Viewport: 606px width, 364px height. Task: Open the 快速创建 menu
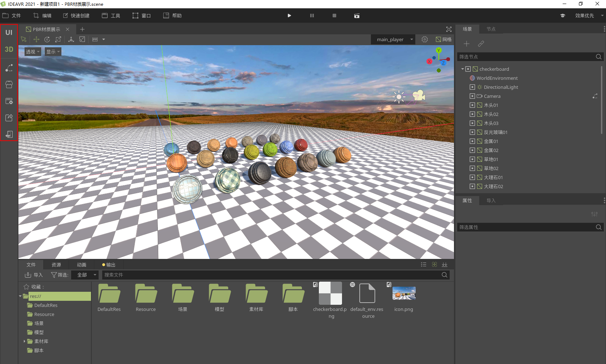point(76,16)
